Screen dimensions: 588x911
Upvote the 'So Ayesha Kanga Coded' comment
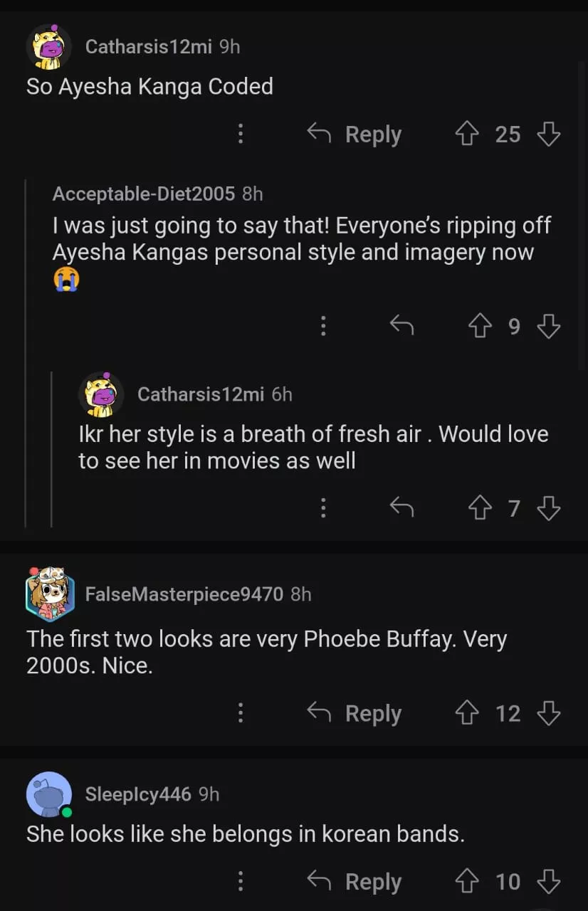(x=468, y=134)
